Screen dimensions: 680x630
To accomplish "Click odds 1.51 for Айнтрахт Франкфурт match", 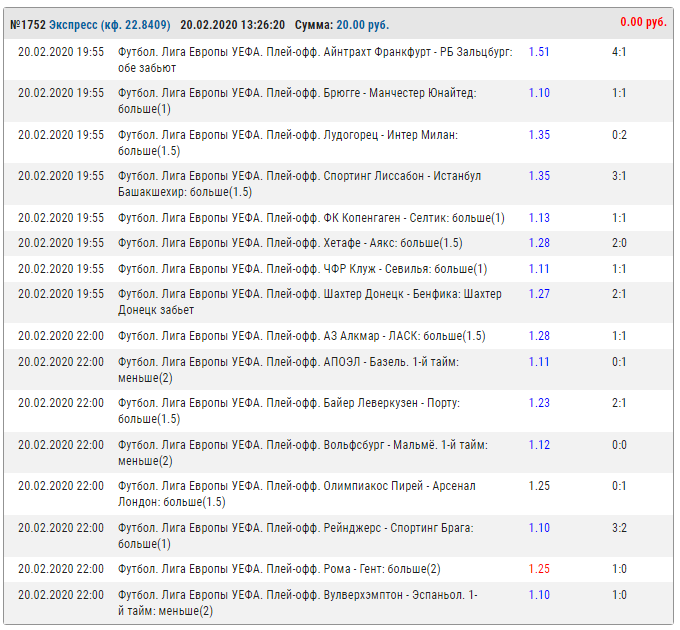I will [x=539, y=51].
